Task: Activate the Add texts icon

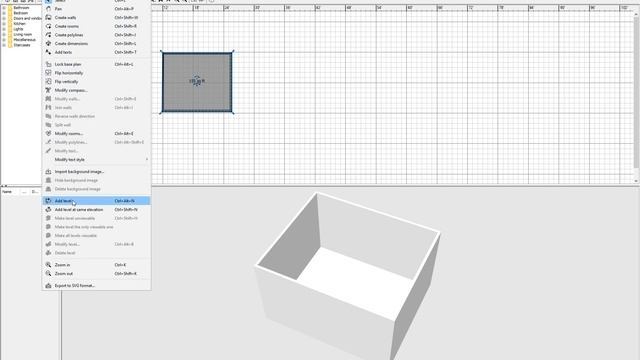Action: pyautogui.click(x=48, y=52)
